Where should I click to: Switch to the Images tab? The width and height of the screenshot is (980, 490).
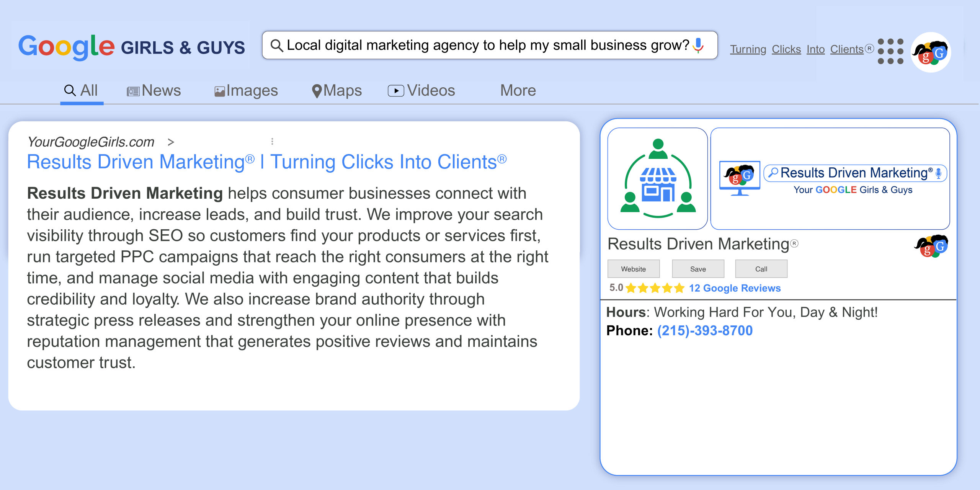coord(246,91)
